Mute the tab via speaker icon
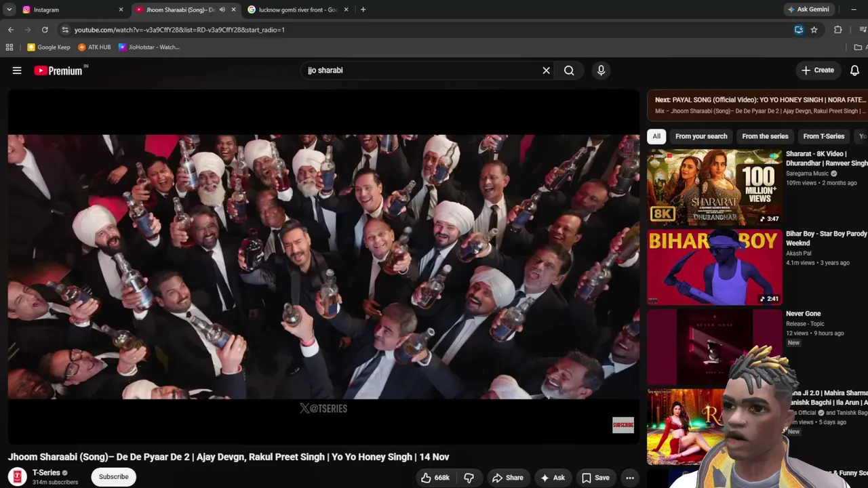This screenshot has width=868, height=488. 222,9
